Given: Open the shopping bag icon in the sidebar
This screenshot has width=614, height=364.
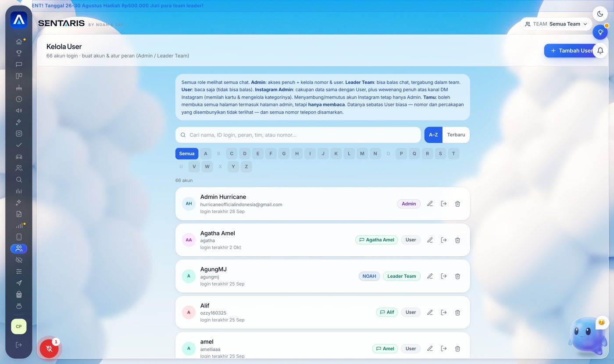Looking at the screenshot, I should pyautogui.click(x=19, y=294).
